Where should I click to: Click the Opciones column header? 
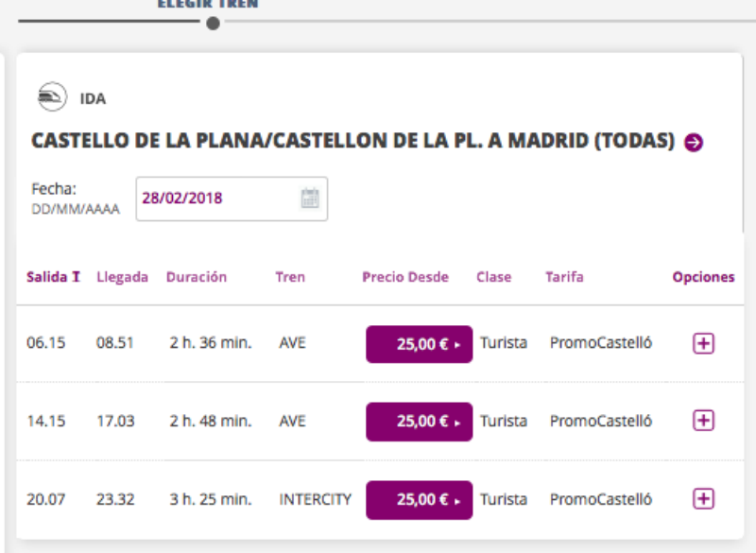click(703, 277)
